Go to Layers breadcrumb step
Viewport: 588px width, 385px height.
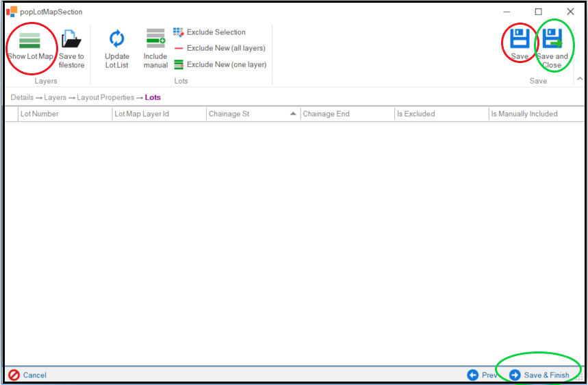point(55,97)
